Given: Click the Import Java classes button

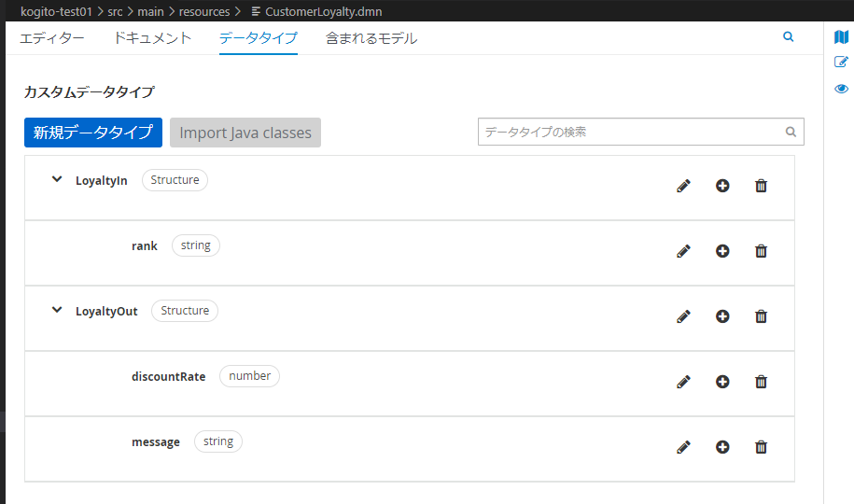Looking at the screenshot, I should [x=245, y=133].
